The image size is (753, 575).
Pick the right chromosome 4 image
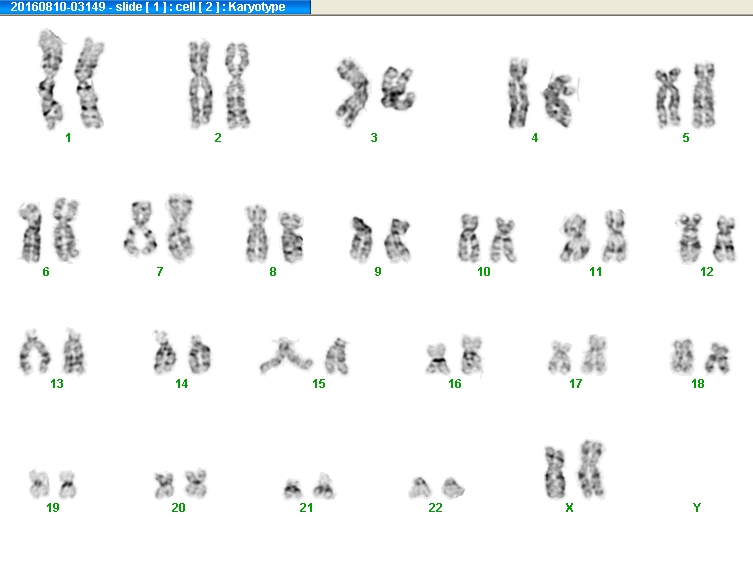click(559, 100)
